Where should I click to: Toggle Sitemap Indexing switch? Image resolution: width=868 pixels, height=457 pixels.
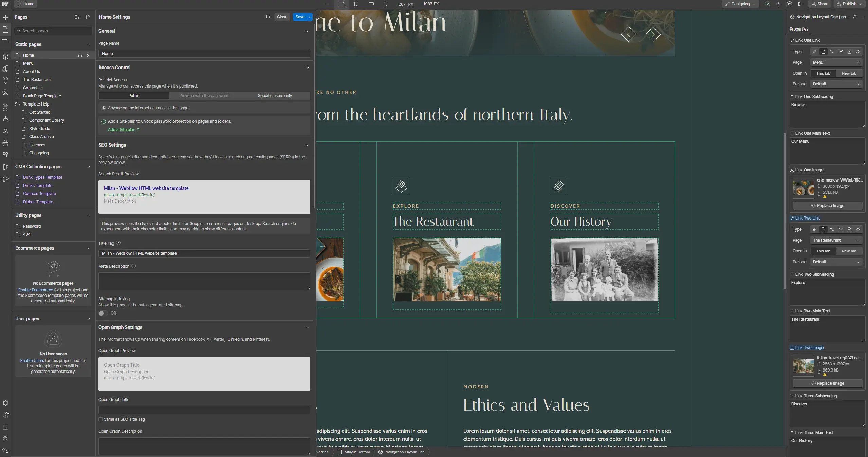103,313
